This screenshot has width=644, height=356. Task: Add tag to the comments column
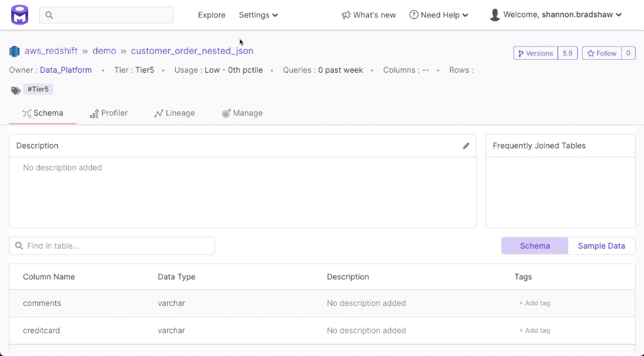(x=534, y=304)
